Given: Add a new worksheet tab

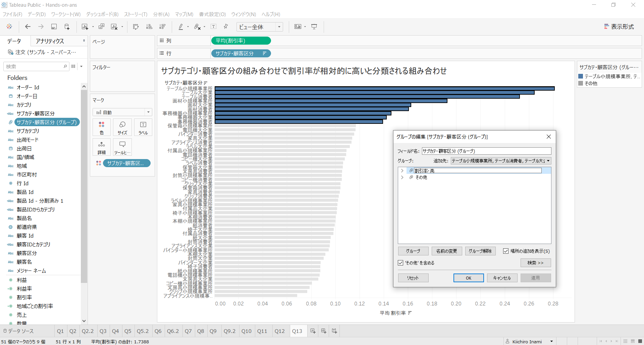Looking at the screenshot, I should 313,331.
